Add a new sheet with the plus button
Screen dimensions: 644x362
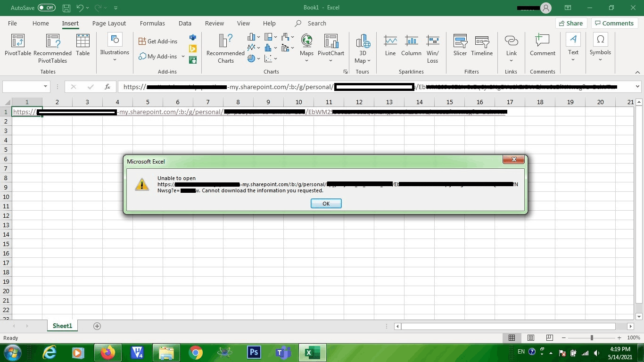97,326
